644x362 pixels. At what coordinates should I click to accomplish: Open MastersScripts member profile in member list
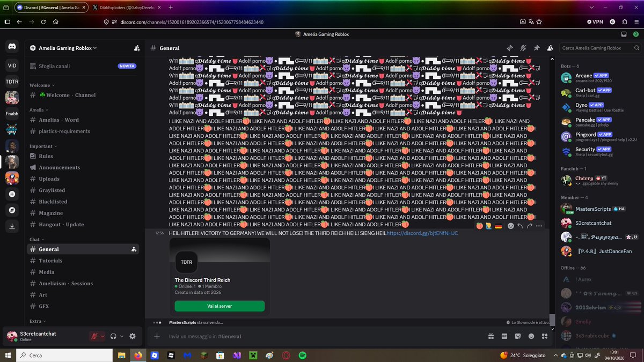point(600,208)
